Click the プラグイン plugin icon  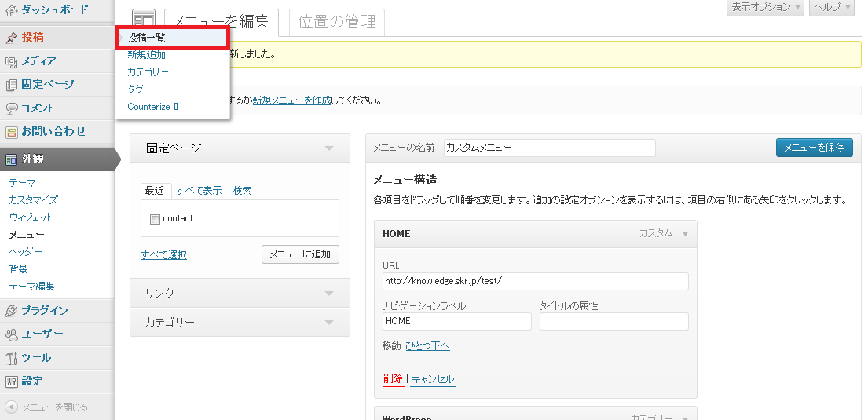coord(11,310)
